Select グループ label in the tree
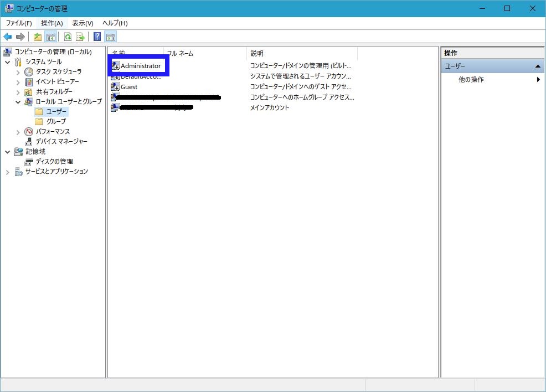Screen dimensions: 546x392 coord(56,121)
